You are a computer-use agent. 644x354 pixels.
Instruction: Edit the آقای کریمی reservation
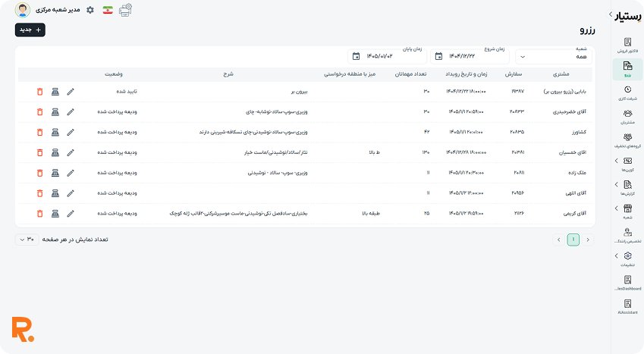coord(71,214)
